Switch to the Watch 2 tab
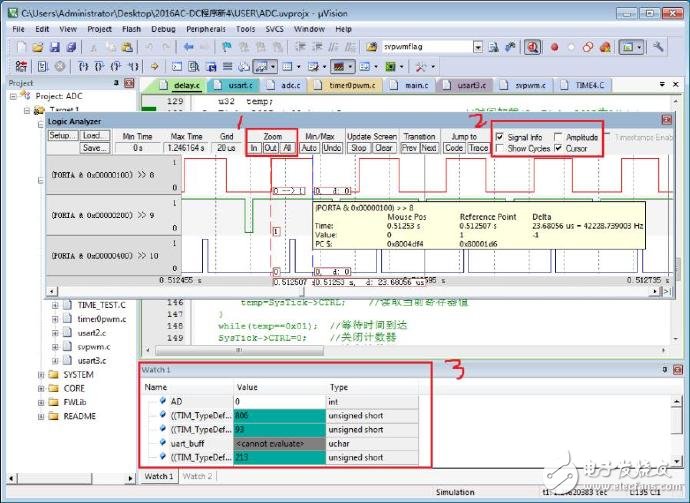Image resolution: width=690 pixels, height=503 pixels. click(x=196, y=476)
